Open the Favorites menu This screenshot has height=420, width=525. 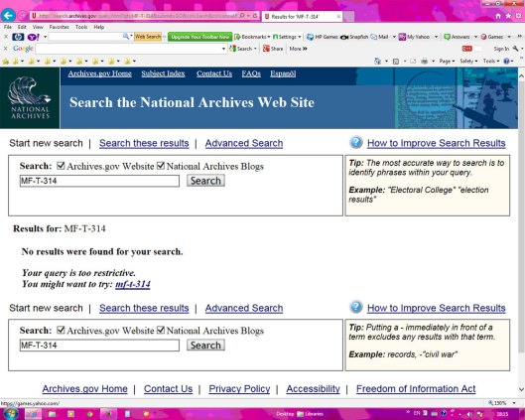(x=59, y=27)
